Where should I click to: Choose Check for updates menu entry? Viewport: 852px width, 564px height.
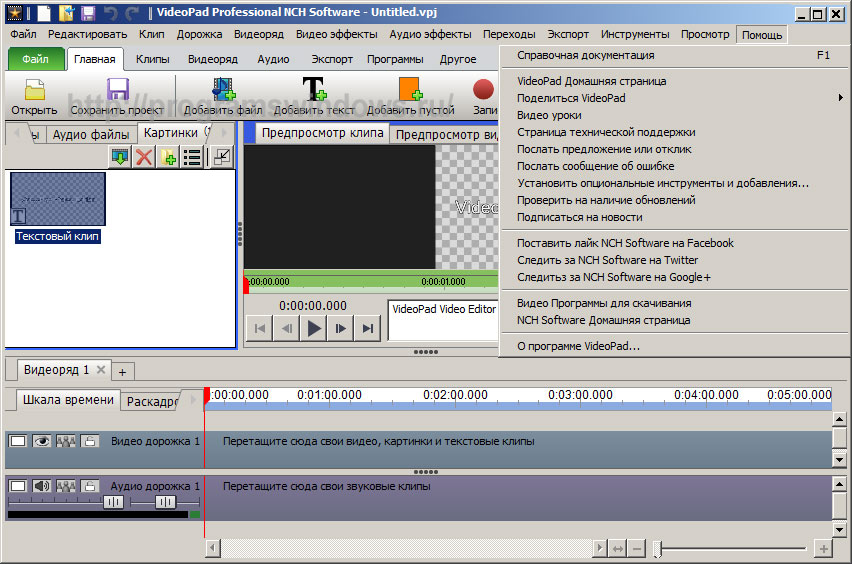(606, 200)
